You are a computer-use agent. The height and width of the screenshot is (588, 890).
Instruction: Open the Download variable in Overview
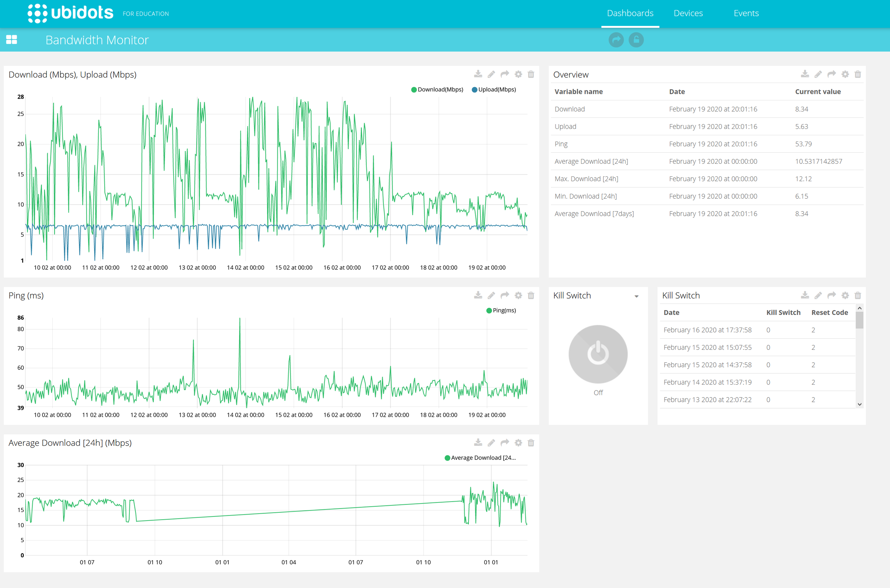point(569,109)
